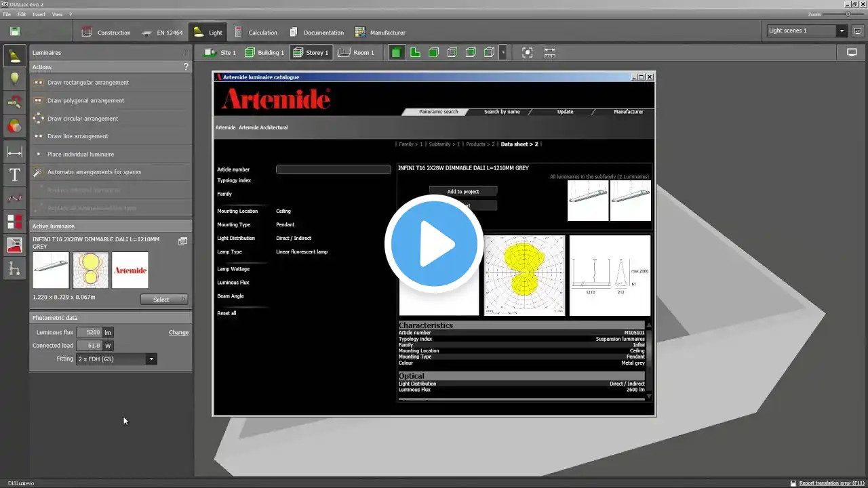
Task: Click the dimension ruler toolbar icon
Action: click(x=549, y=52)
